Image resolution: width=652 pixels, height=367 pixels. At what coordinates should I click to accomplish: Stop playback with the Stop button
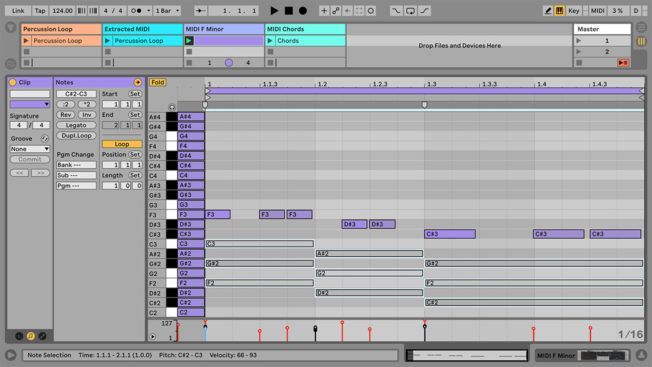pos(288,10)
